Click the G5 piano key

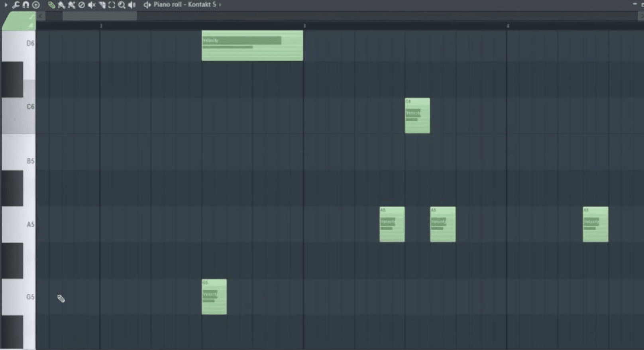click(x=18, y=297)
